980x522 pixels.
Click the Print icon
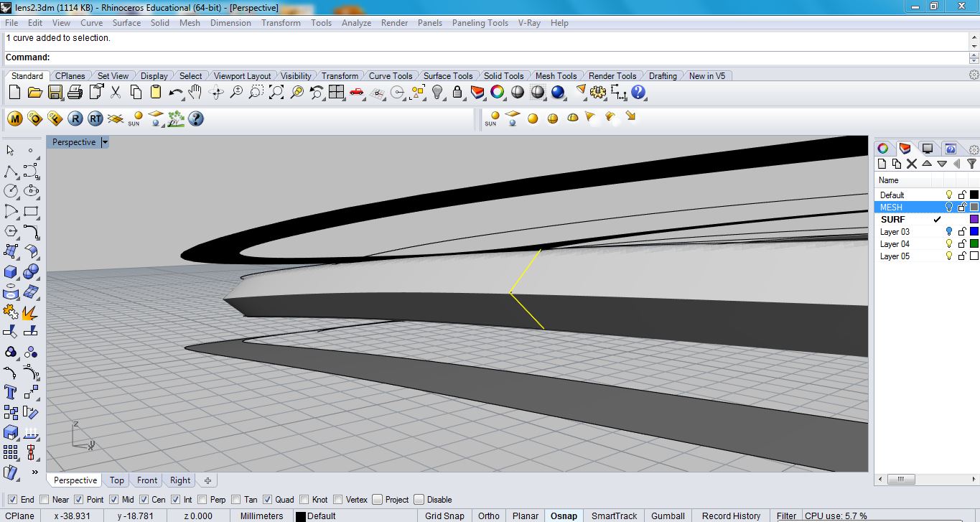click(75, 93)
